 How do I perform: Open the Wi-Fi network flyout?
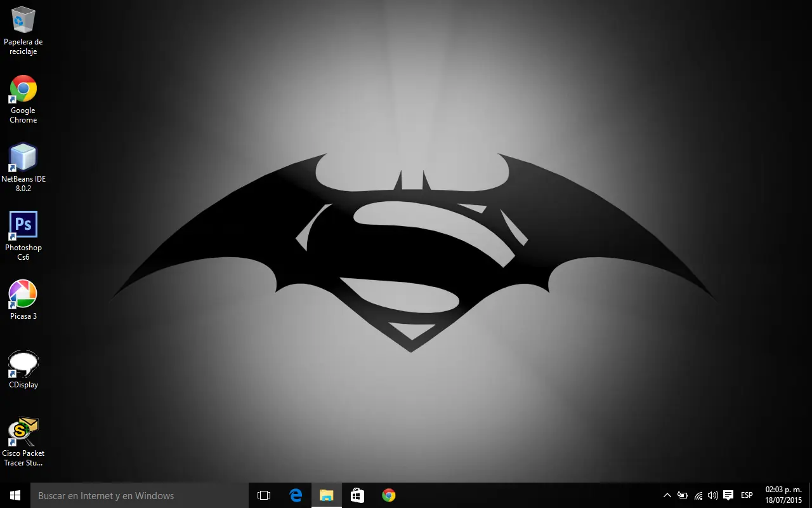click(698, 495)
